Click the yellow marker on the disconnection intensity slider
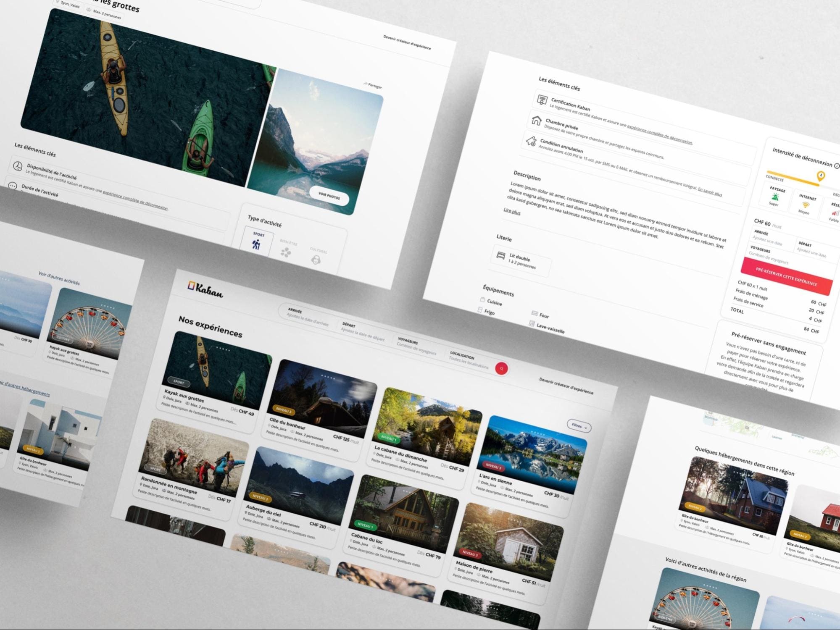The width and height of the screenshot is (840, 630). pyautogui.click(x=821, y=176)
